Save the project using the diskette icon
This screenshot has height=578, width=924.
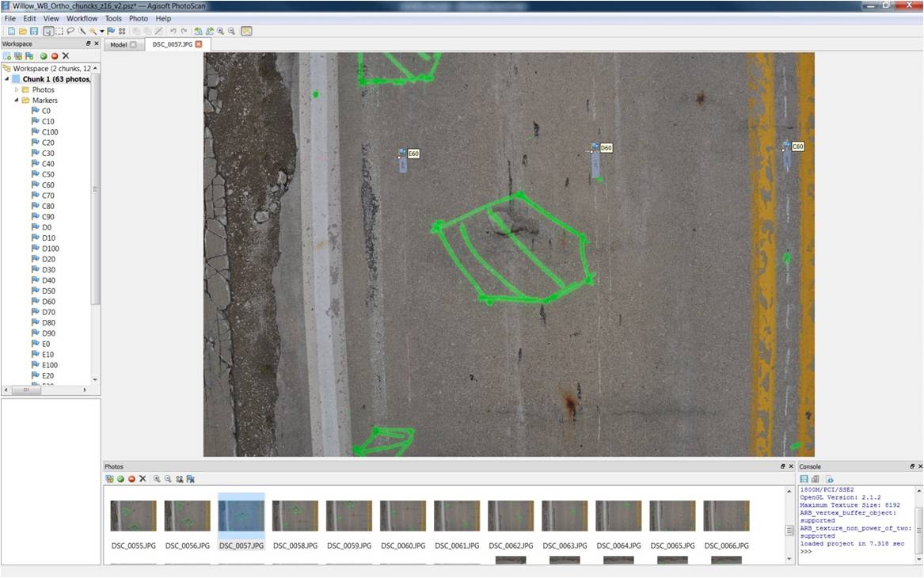(32, 31)
